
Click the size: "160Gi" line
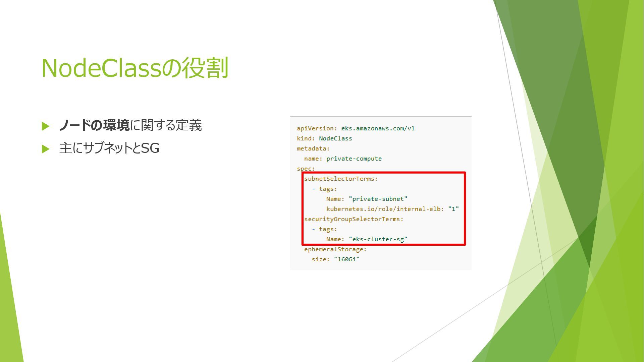(x=335, y=259)
